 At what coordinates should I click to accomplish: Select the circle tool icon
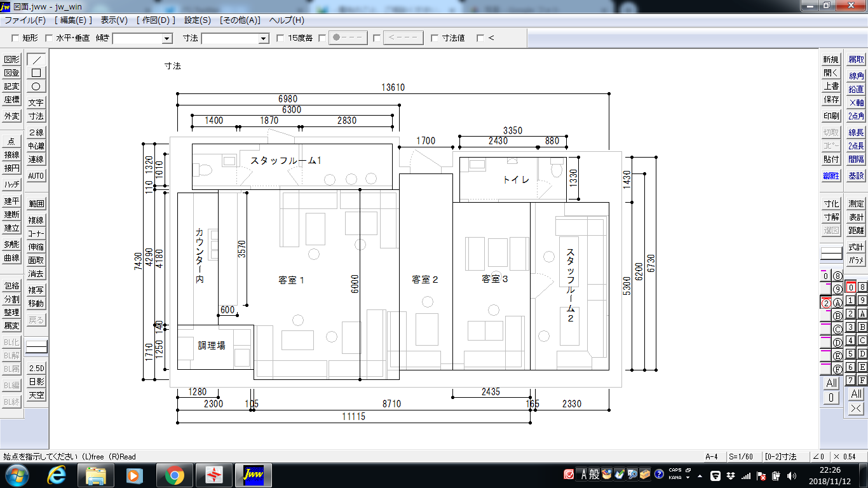tap(36, 86)
